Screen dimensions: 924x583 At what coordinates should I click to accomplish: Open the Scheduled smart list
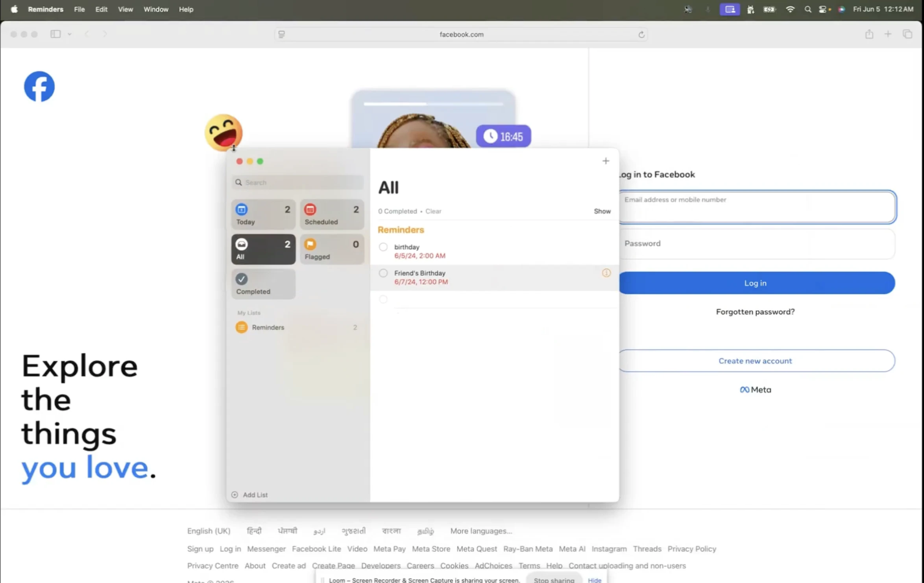tap(332, 214)
